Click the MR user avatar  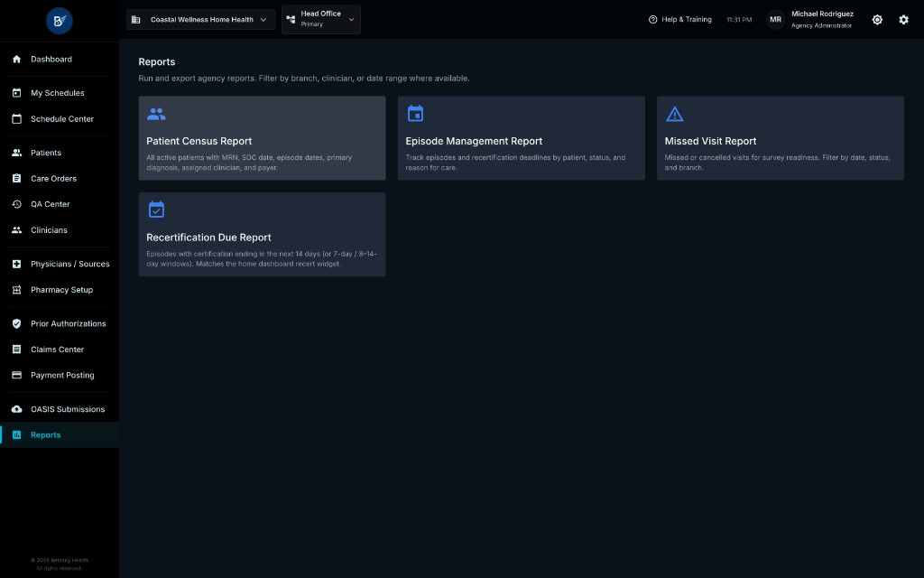(775, 20)
